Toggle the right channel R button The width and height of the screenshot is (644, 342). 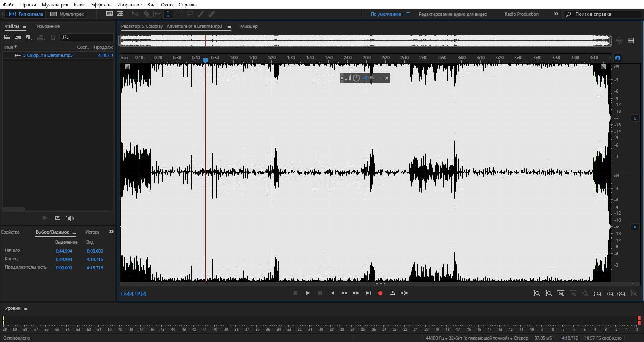(635, 227)
